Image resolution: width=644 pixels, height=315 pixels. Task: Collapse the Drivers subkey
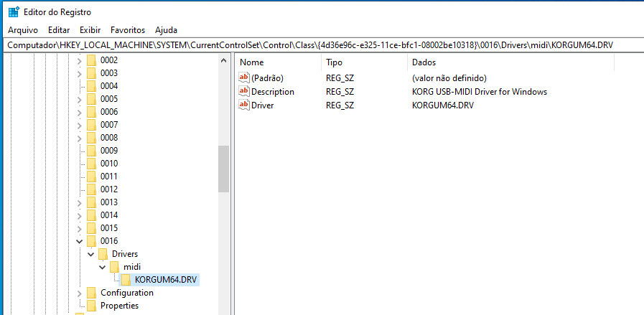(x=90, y=254)
